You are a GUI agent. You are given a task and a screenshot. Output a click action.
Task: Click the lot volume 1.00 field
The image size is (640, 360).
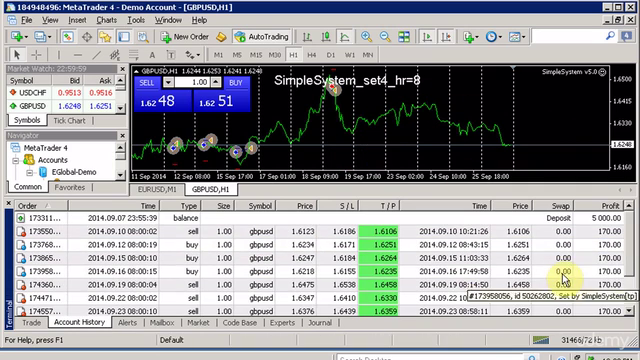click(x=192, y=82)
